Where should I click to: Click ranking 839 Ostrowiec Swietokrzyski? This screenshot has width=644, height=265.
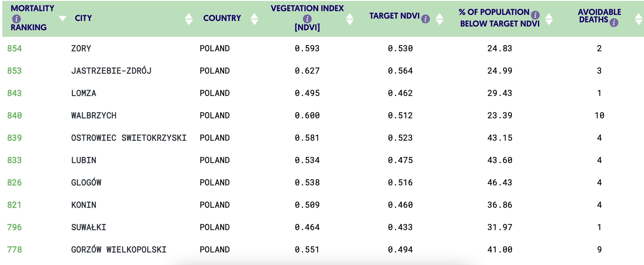tap(14, 138)
